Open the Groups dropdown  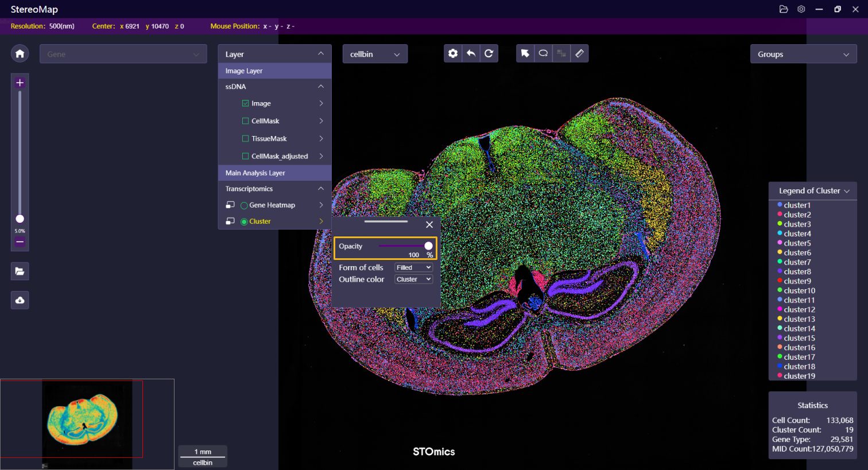803,55
